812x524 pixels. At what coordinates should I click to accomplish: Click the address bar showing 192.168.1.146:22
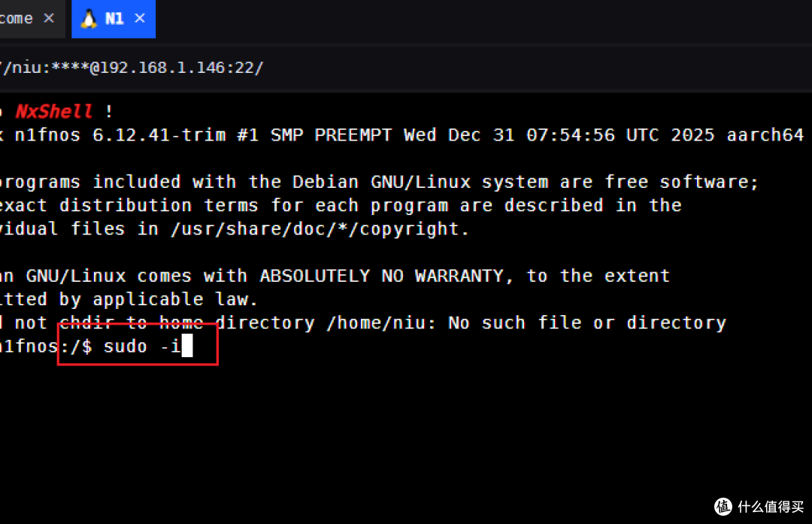pyautogui.click(x=132, y=68)
